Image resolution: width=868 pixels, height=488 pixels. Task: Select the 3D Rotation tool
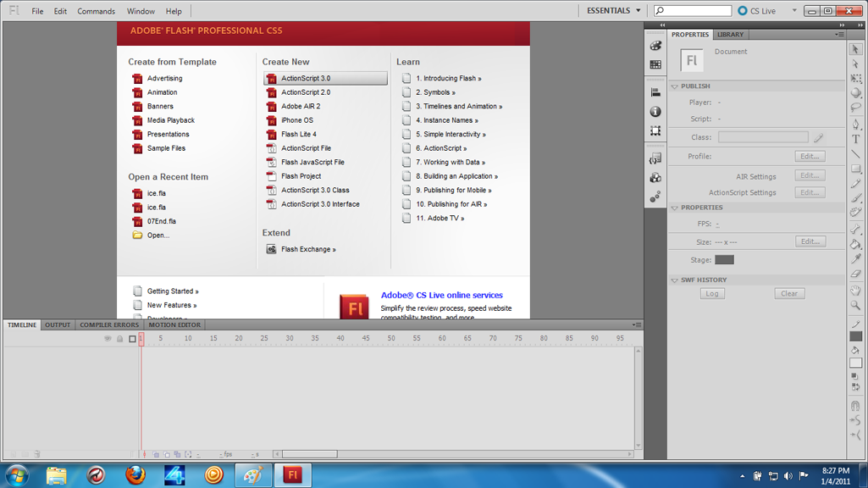coord(856,92)
